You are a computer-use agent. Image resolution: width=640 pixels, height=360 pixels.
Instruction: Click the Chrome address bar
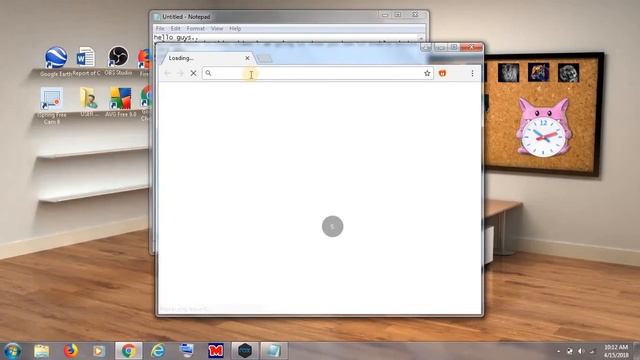pos(318,73)
